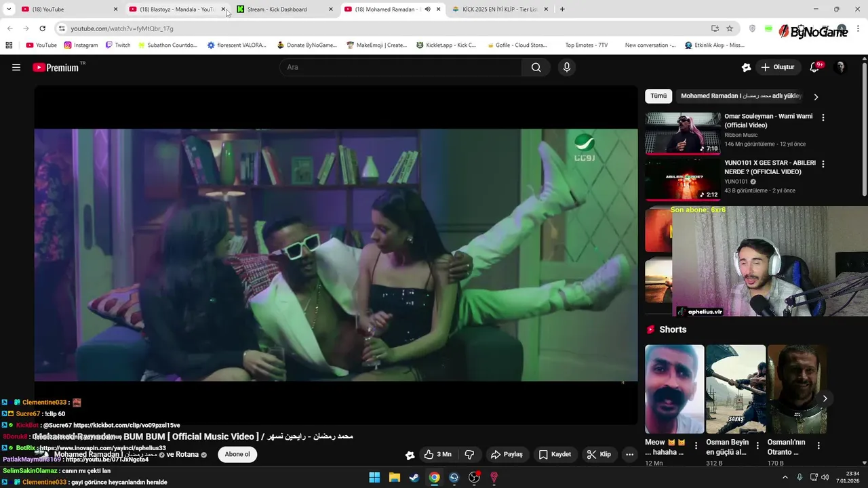Open options for Osmanlı'nın Otranto short

pos(818,446)
